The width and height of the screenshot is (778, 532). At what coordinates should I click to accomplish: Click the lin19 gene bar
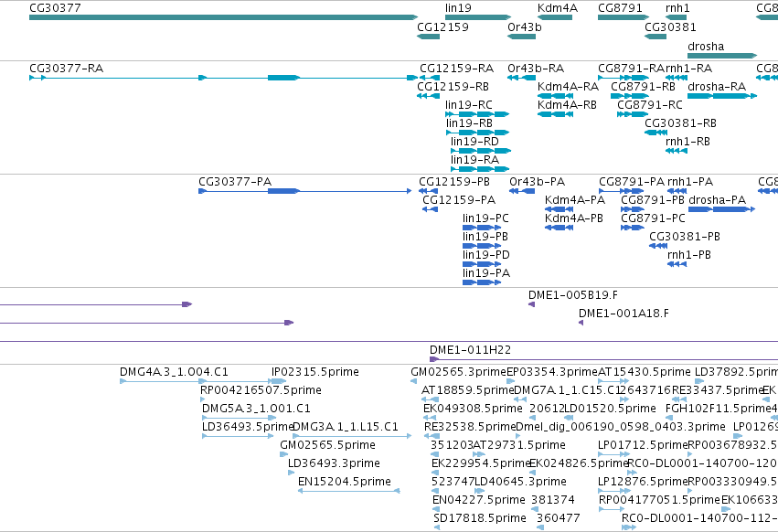(x=478, y=17)
